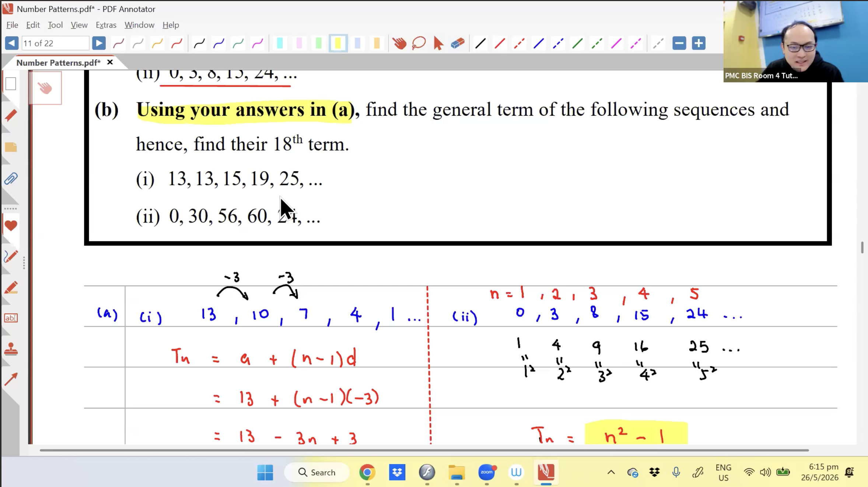Select the red marker tool in left panel

[x=11, y=288]
